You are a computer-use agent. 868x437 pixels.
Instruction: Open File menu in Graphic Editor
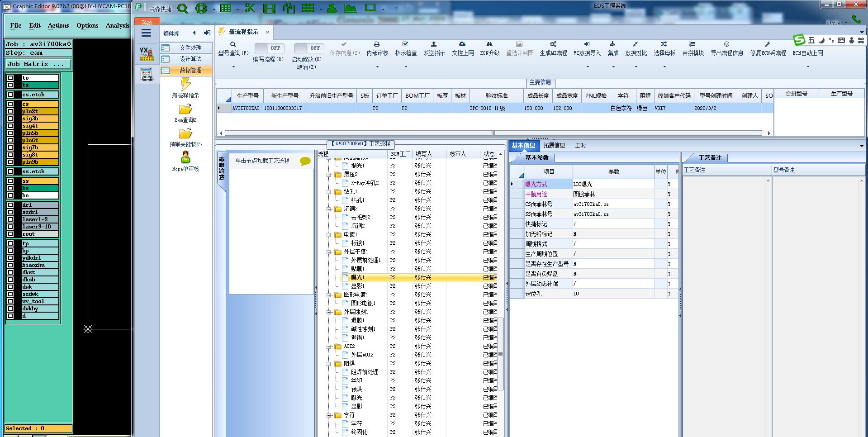pos(16,26)
